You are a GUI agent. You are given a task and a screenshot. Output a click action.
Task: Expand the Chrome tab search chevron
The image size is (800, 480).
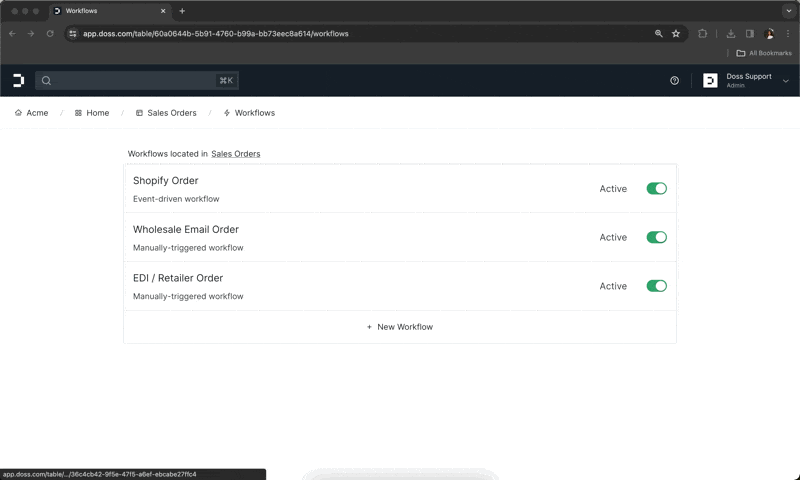click(x=787, y=10)
